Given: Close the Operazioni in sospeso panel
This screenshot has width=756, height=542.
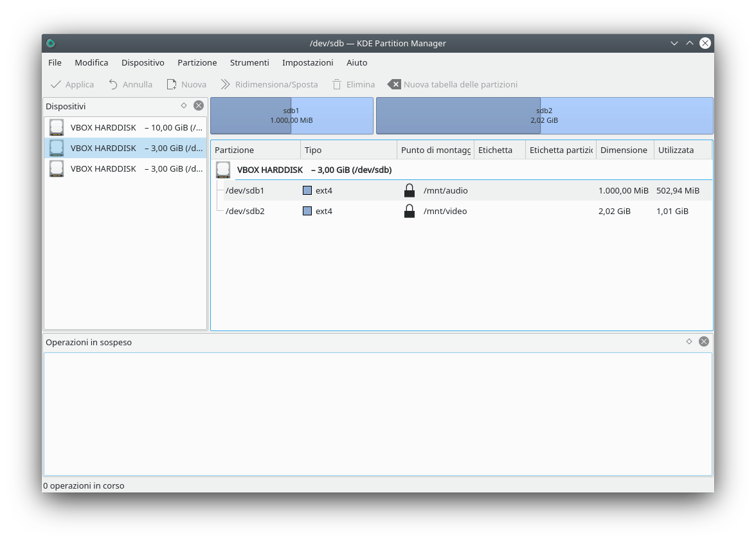Looking at the screenshot, I should [704, 341].
